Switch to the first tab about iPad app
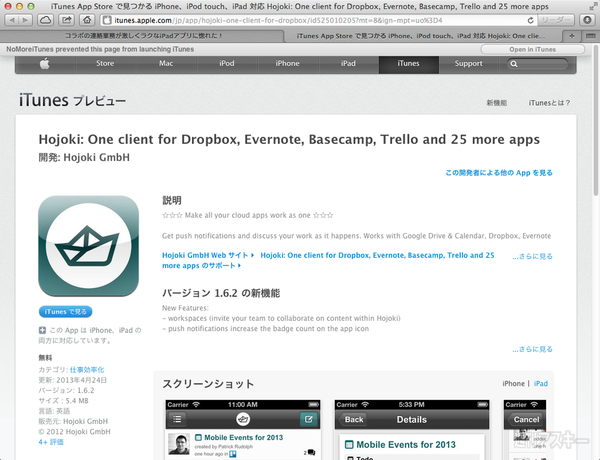Image resolution: width=600 pixels, height=460 pixels. click(143, 36)
